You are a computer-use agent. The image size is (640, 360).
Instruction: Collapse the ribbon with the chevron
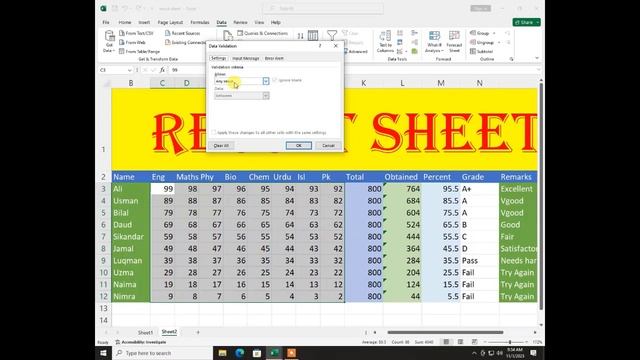[x=537, y=58]
